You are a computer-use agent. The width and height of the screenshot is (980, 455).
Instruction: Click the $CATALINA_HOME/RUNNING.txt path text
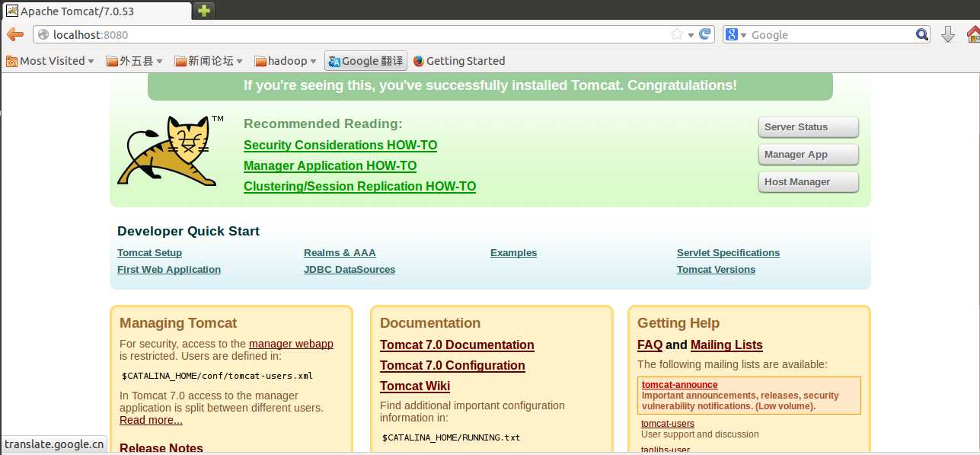click(x=451, y=437)
